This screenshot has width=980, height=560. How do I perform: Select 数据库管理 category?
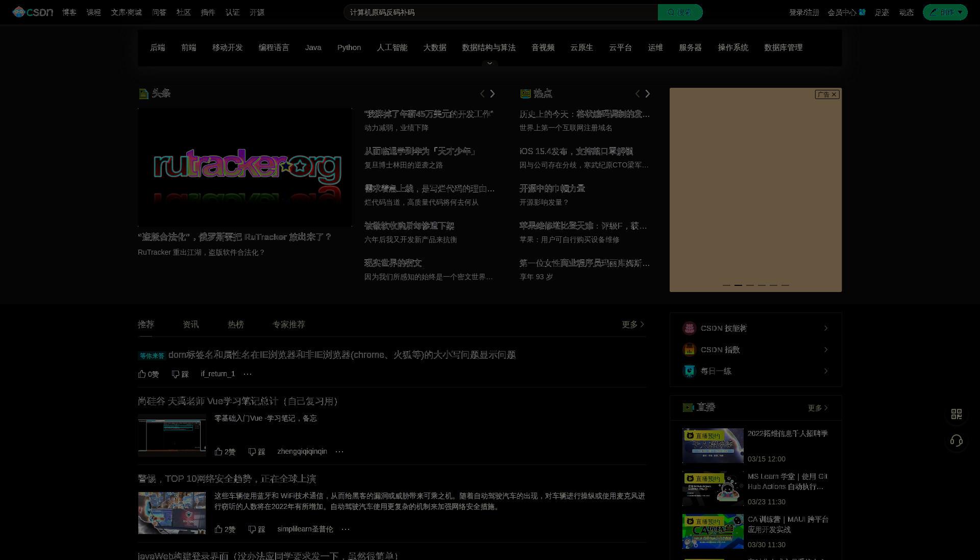click(x=783, y=47)
